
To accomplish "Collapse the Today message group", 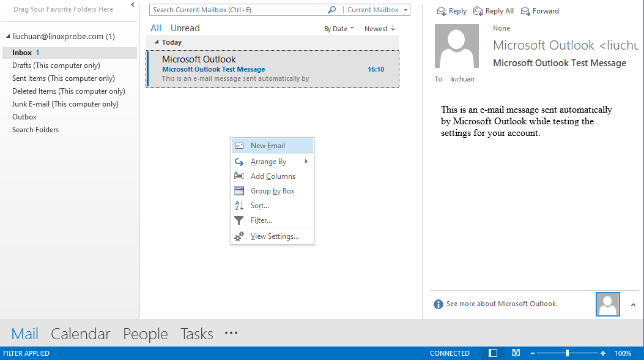I will [x=157, y=42].
